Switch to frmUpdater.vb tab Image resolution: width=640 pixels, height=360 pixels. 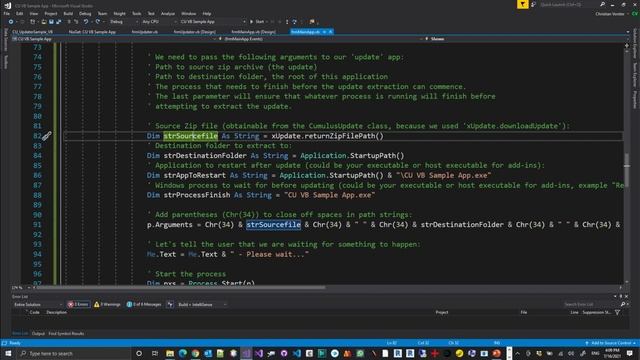145,31
